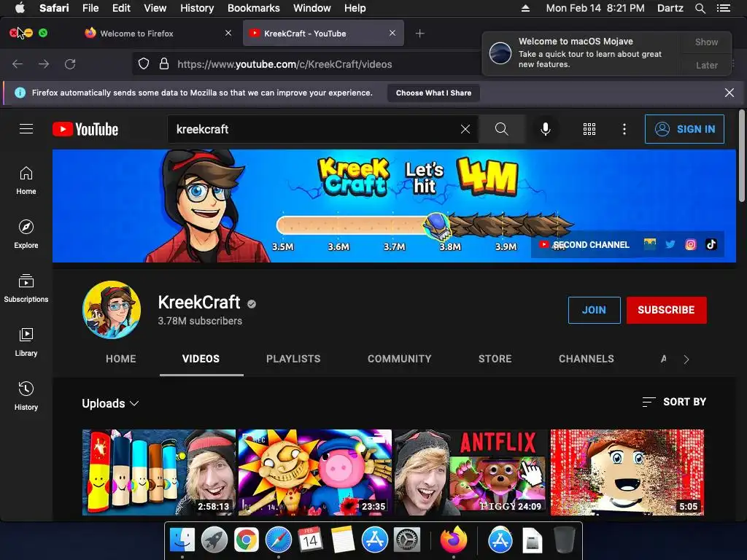Screen dimensions: 747x560
Task: Switch to the Playlists tab
Action: [293, 359]
